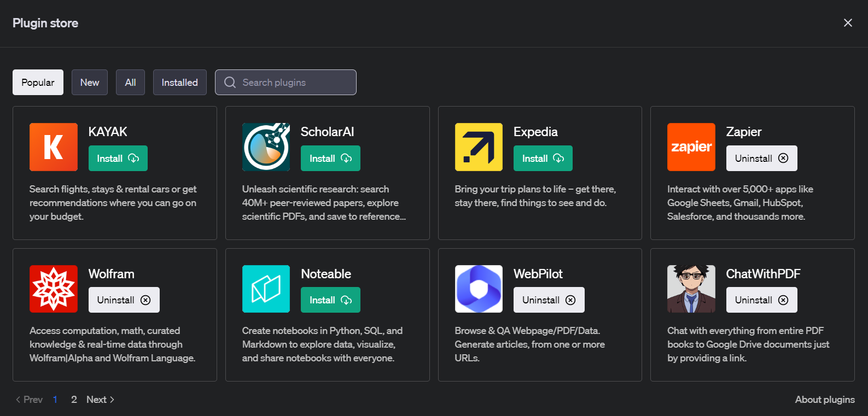Screen dimensions: 868x416
Task: Click the KAYAK description about flights and stays
Action: tap(113, 203)
